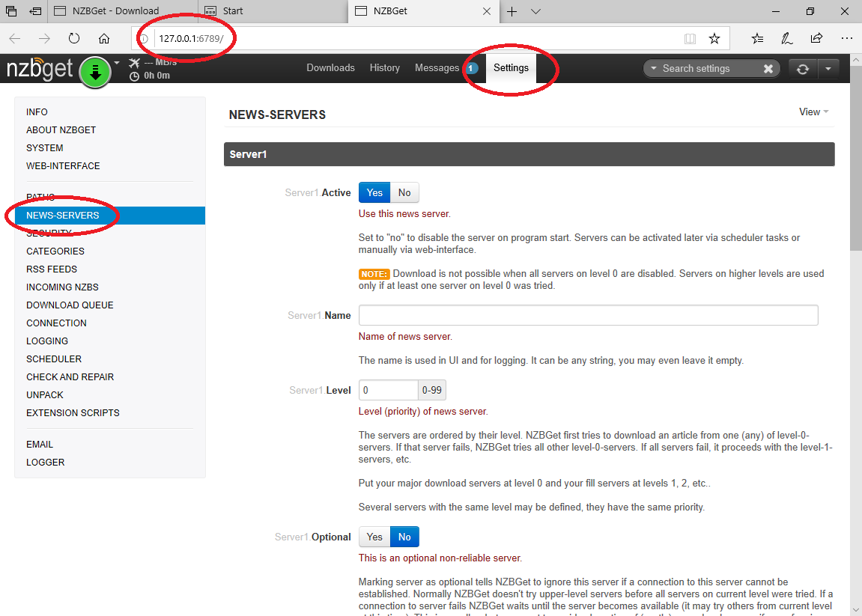
Task: Add page to favorites with star icon
Action: [x=714, y=38]
